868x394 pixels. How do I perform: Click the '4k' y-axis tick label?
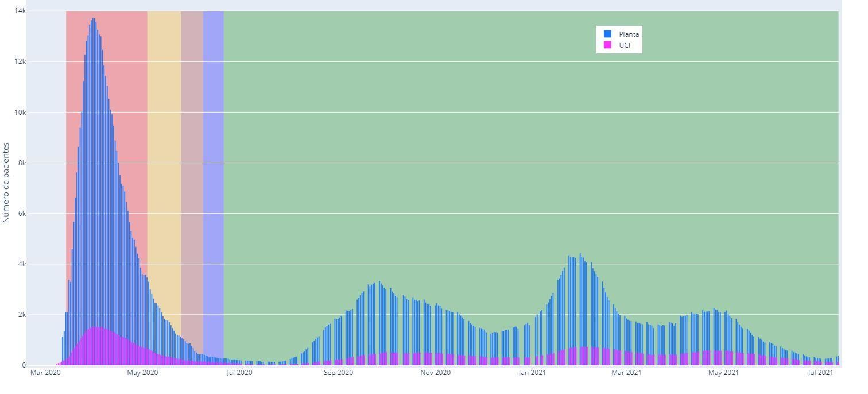pos(21,264)
